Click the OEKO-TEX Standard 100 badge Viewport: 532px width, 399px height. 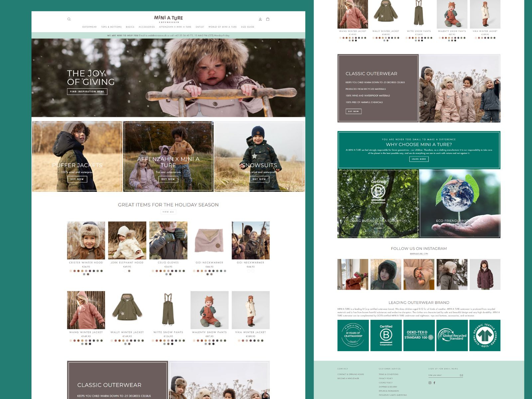coord(419,335)
